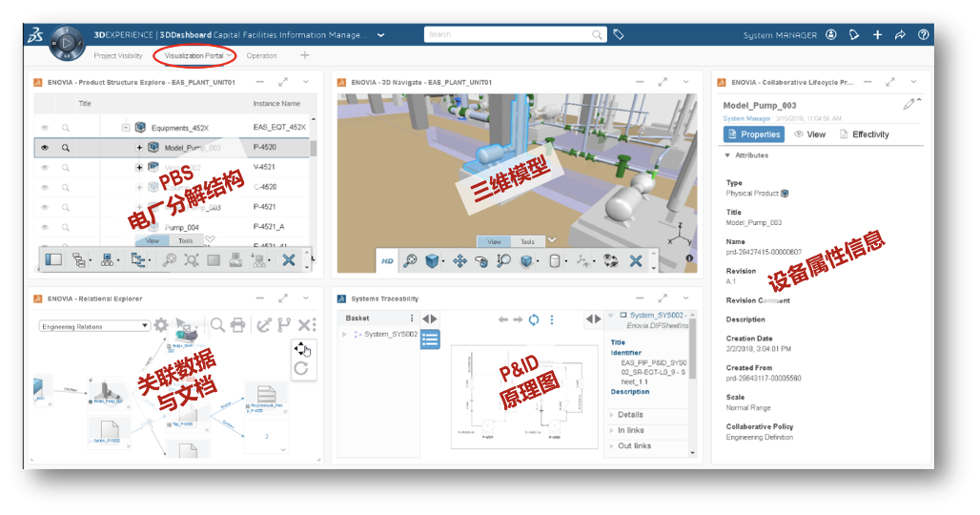Viewport: 980px width, 515px height.
Task: Click the printer icon in Relational Explorer
Action: coord(237,325)
